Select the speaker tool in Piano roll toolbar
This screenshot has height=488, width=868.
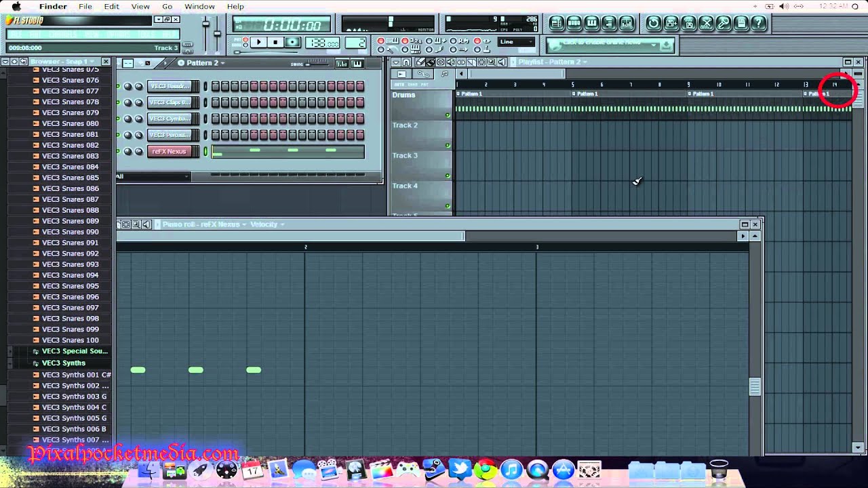point(146,224)
